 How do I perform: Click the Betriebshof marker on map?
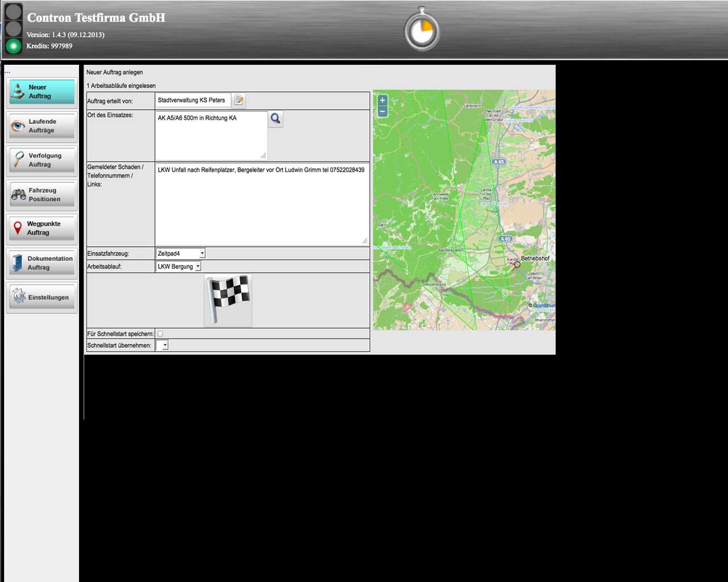point(516,264)
